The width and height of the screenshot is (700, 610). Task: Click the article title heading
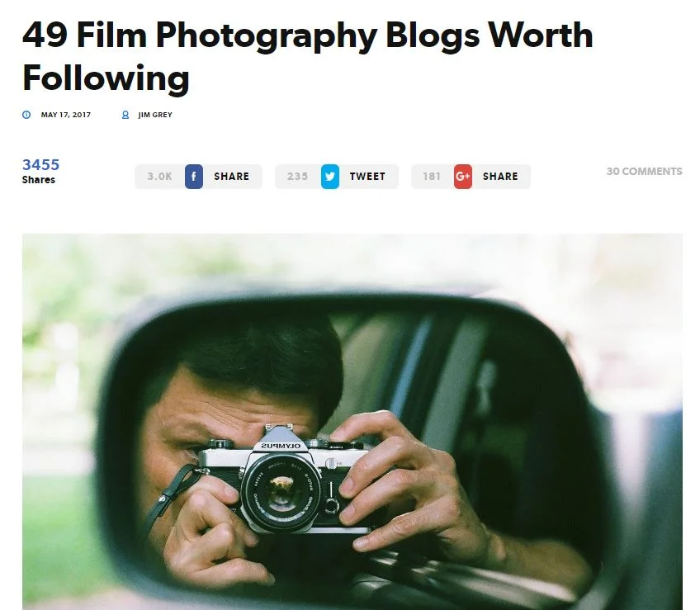pyautogui.click(x=308, y=56)
